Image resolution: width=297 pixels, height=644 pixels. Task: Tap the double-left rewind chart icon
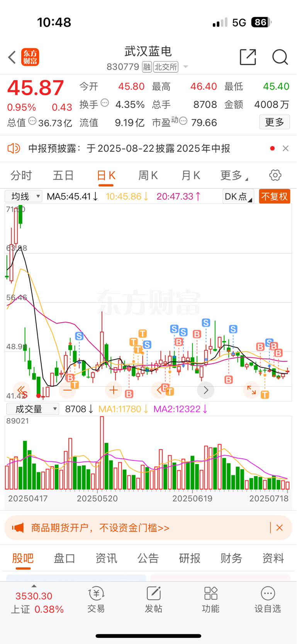21,390
